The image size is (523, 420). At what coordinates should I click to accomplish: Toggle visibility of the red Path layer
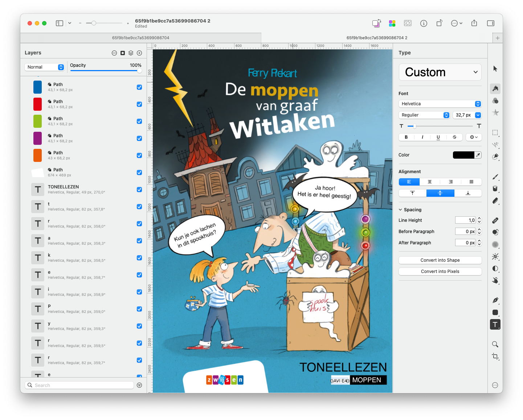[139, 104]
